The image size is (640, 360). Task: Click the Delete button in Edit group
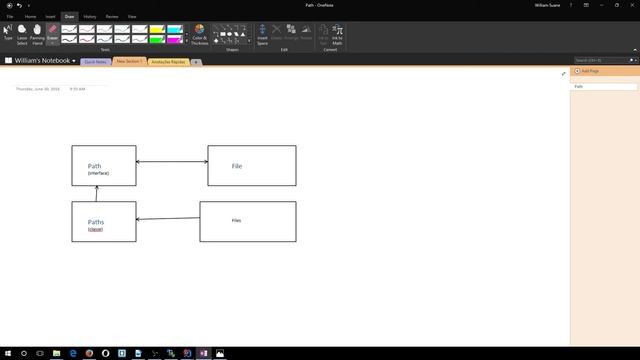point(276,32)
